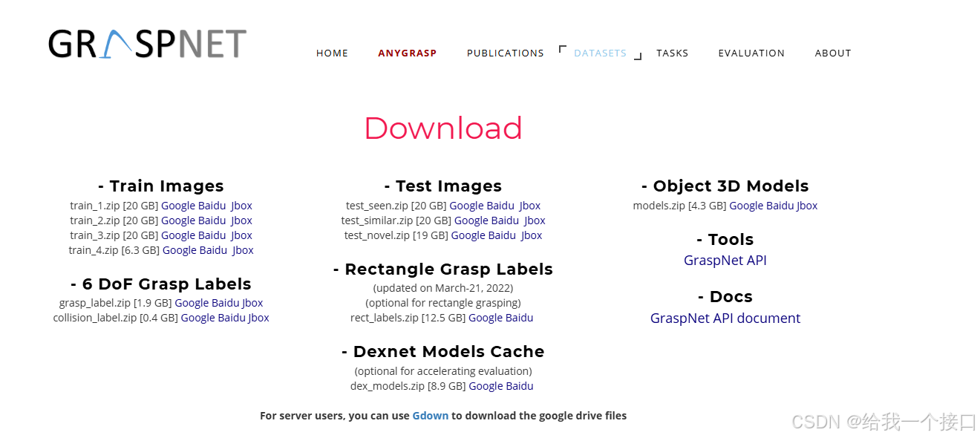Open Jbox link for test_novel.zip
980x438 pixels.
532,235
